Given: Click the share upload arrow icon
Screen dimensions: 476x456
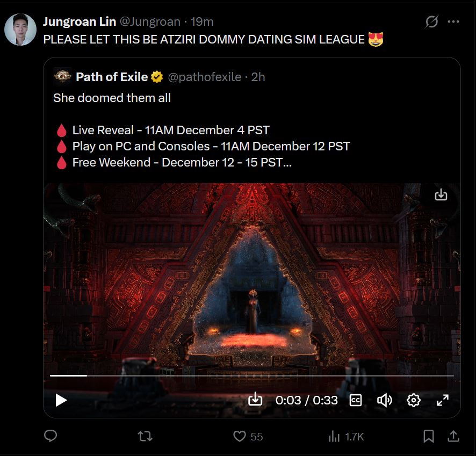Looking at the screenshot, I should (x=453, y=436).
